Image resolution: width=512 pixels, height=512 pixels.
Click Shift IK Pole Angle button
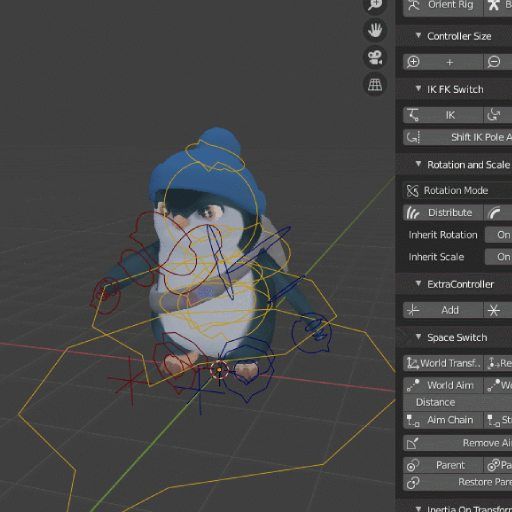click(x=458, y=137)
